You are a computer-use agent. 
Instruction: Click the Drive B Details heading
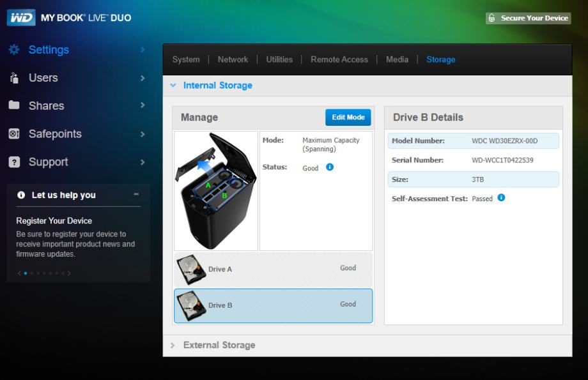428,118
